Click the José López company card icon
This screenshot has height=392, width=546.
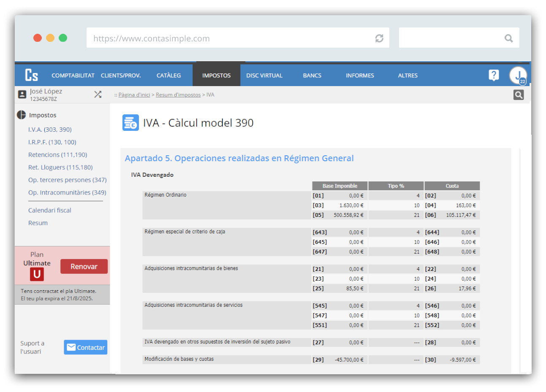(22, 95)
